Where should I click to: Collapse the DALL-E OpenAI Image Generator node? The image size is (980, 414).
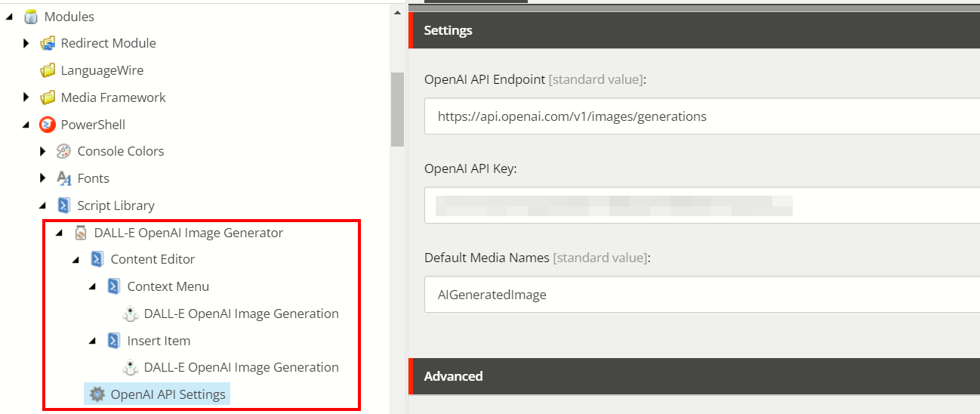click(x=60, y=233)
